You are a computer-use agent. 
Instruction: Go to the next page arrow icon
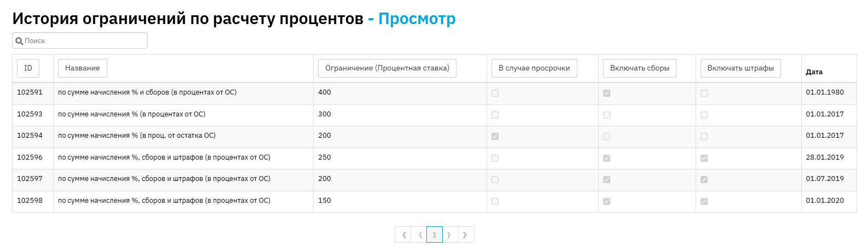450,235
